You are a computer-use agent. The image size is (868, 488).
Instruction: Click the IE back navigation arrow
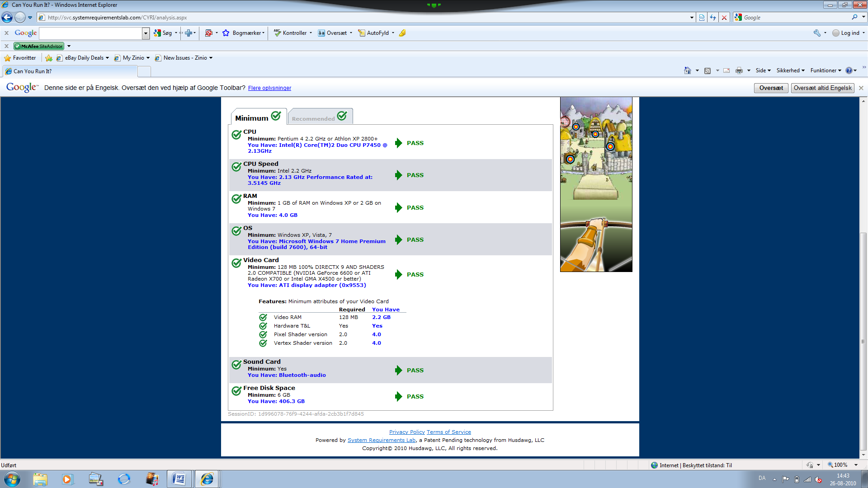pos(7,18)
